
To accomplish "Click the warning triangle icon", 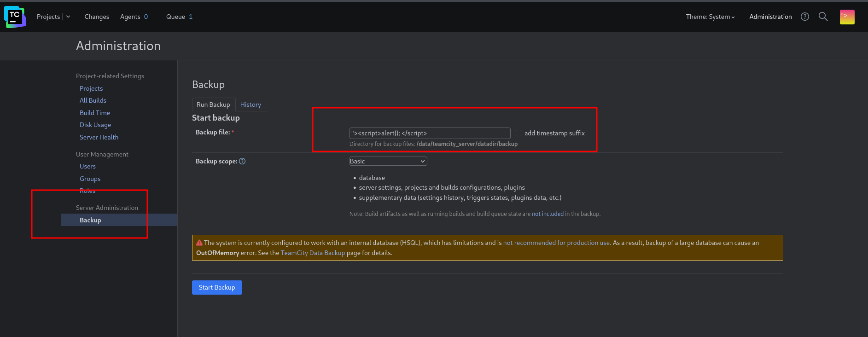I will pyautogui.click(x=199, y=243).
